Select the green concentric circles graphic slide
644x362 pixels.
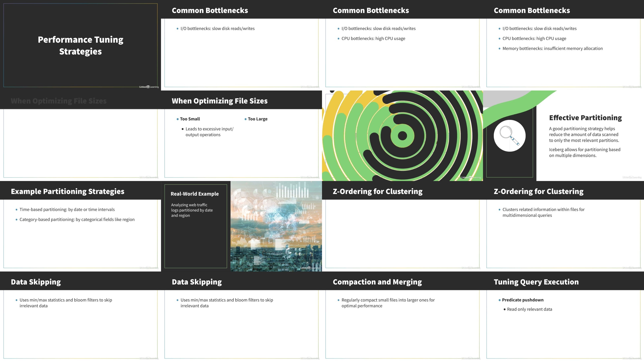[402, 136]
